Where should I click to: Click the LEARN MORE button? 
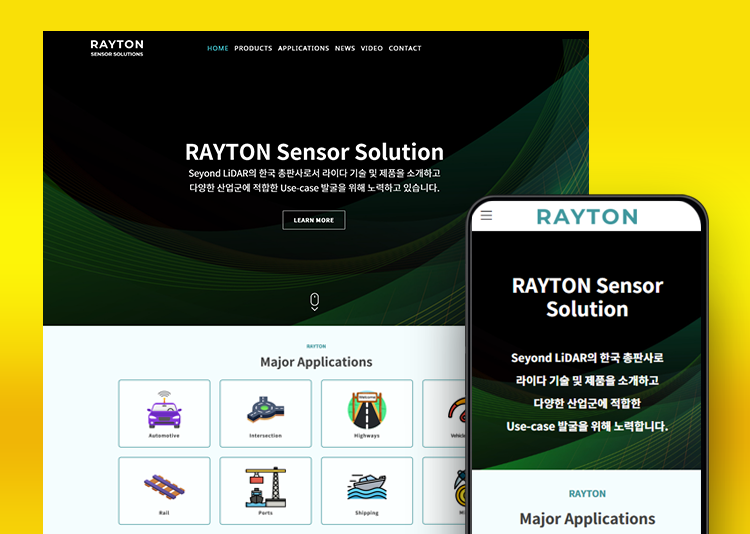pos(314,220)
